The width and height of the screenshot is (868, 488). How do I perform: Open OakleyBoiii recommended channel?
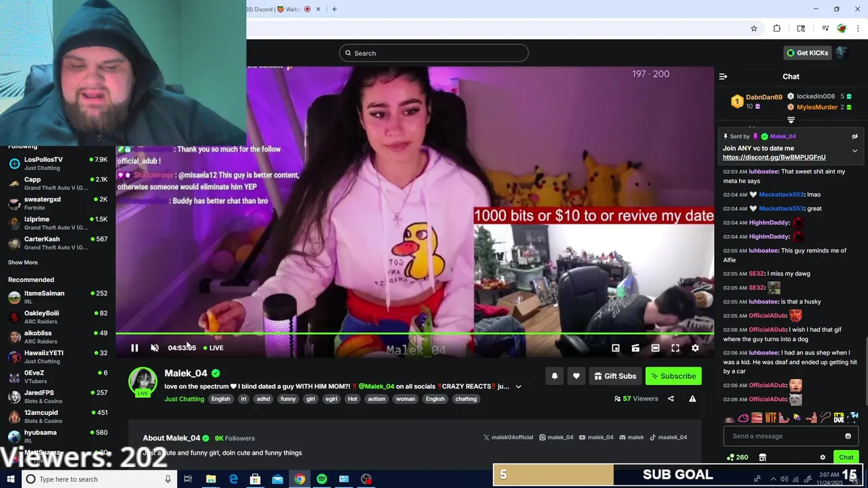(x=58, y=317)
